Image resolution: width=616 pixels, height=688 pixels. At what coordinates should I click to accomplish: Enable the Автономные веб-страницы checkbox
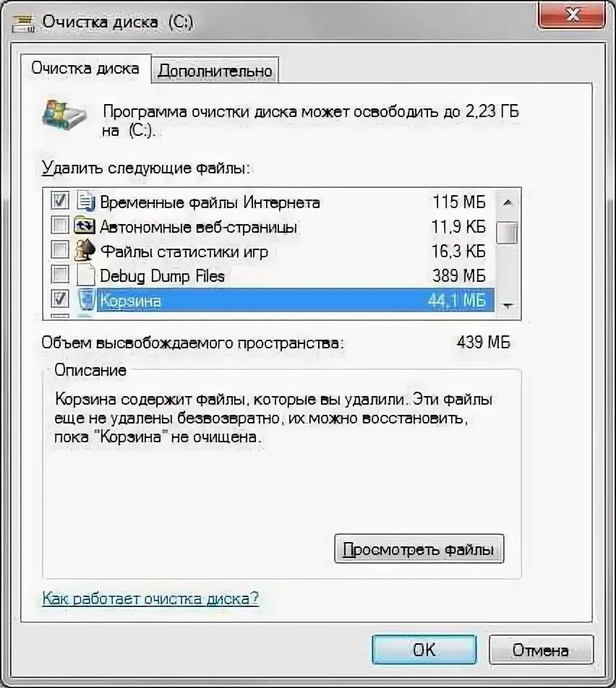click(x=60, y=225)
